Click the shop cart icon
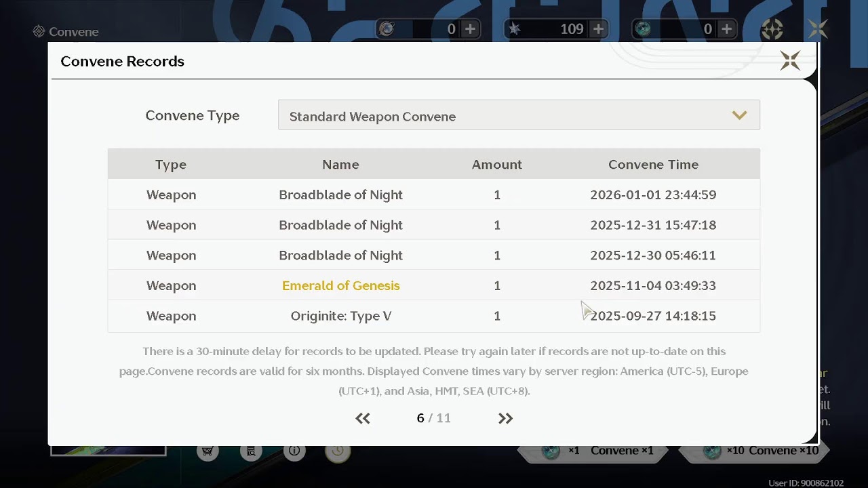Image resolution: width=868 pixels, height=488 pixels. [208, 451]
